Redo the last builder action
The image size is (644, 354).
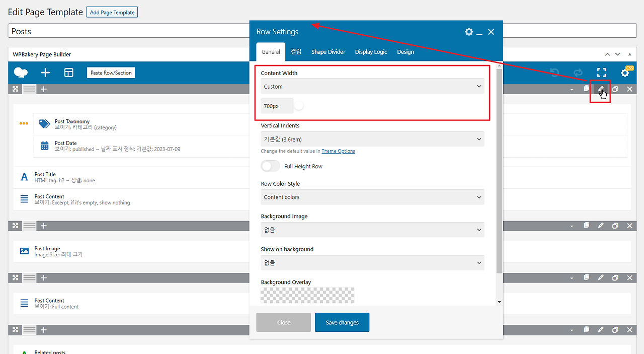click(x=578, y=73)
